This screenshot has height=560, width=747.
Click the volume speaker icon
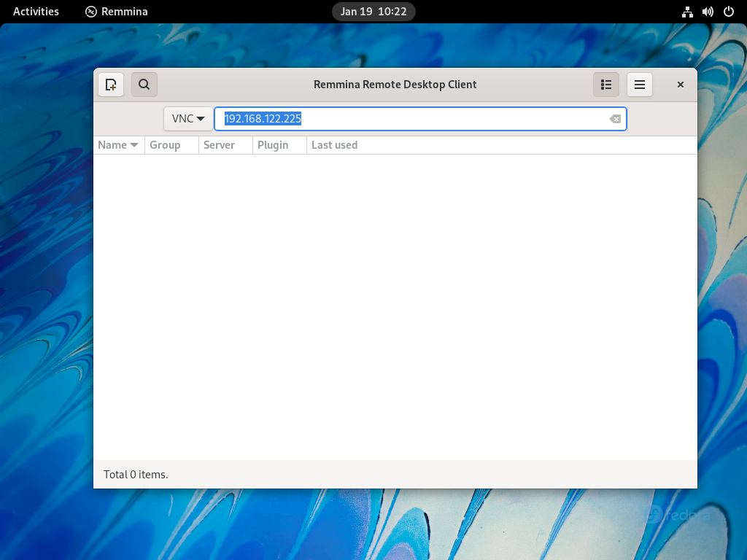pyautogui.click(x=708, y=12)
